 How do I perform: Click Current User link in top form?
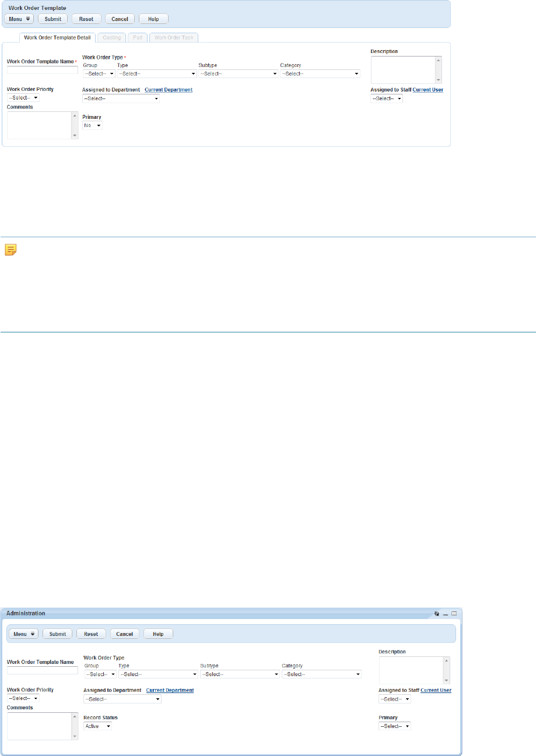click(428, 90)
